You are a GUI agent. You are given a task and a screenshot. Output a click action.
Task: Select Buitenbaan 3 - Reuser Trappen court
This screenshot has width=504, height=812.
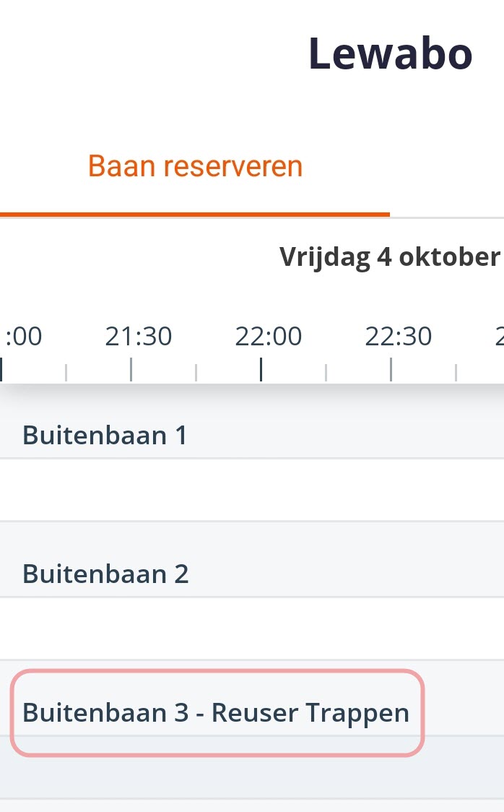coord(216,713)
